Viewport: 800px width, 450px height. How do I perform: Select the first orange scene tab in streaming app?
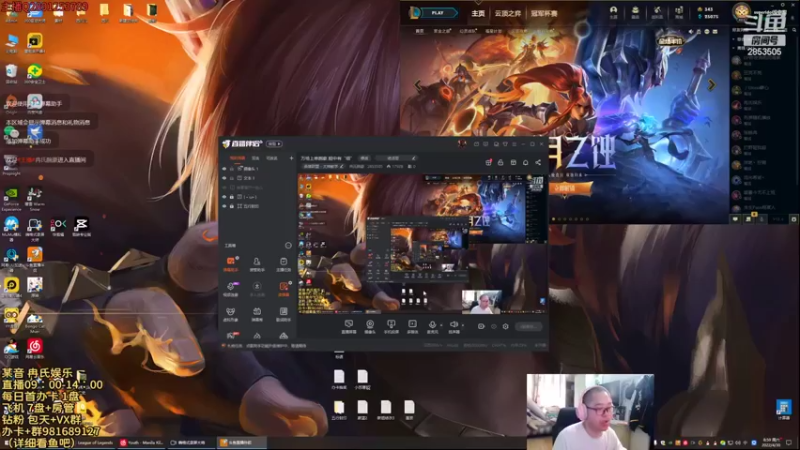point(237,158)
